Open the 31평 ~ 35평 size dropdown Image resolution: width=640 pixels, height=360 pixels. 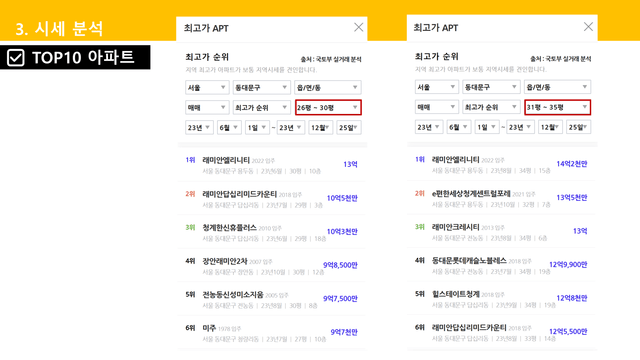tap(558, 107)
